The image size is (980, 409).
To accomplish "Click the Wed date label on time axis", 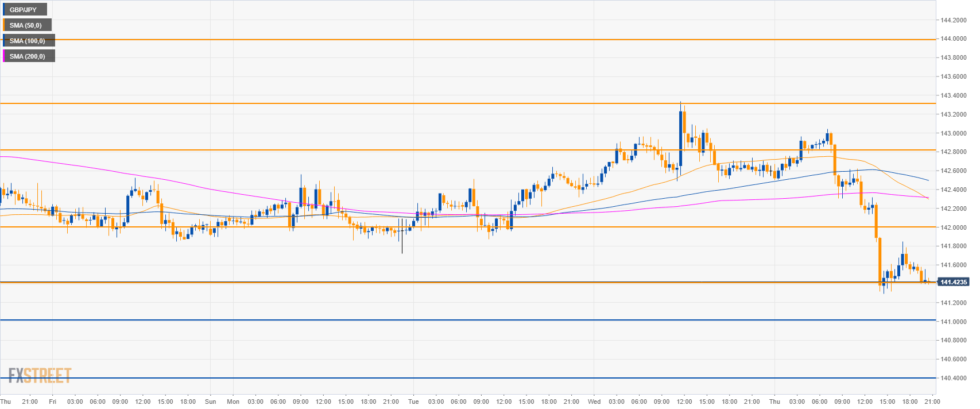I will pos(594,402).
